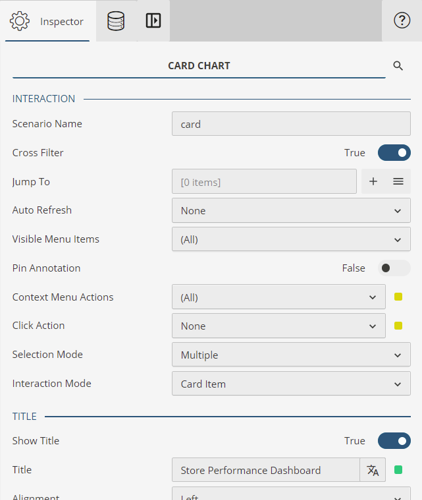Toggle the Pin Annotation switch

click(x=394, y=268)
